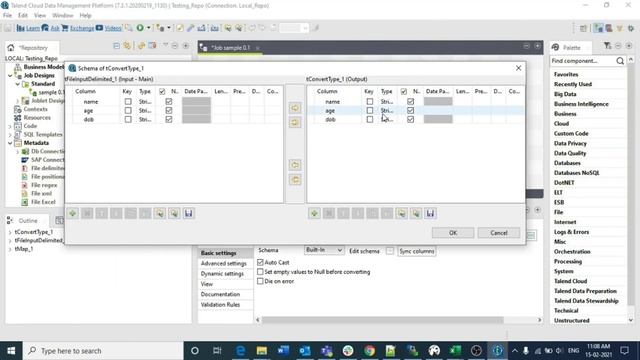Copy selected columns to output arrow

295,108
